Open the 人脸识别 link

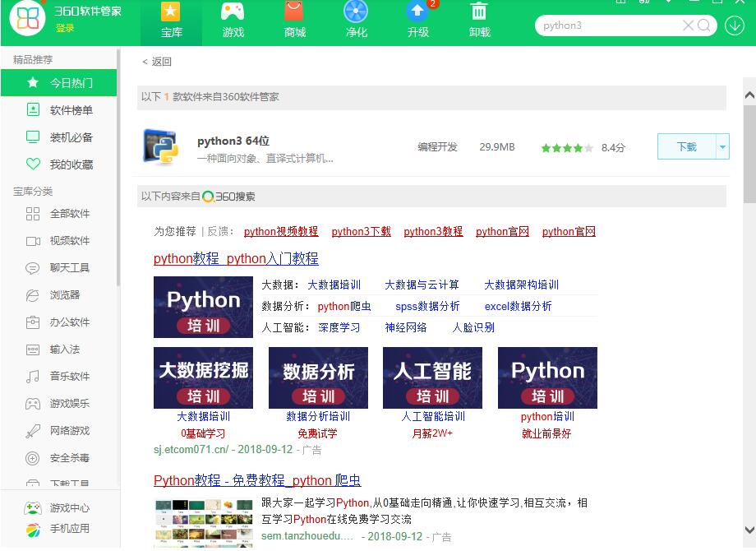coord(473,327)
